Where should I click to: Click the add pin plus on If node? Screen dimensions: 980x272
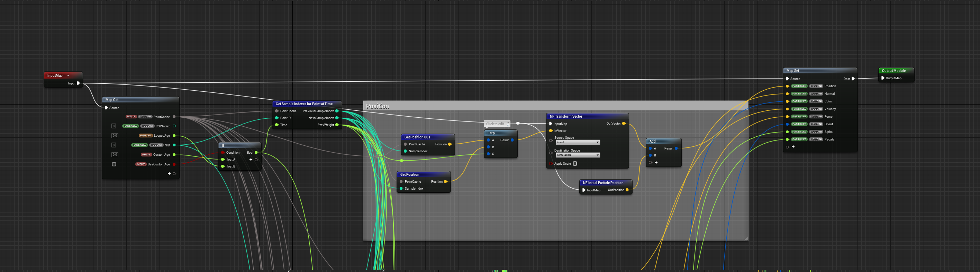[x=251, y=160]
